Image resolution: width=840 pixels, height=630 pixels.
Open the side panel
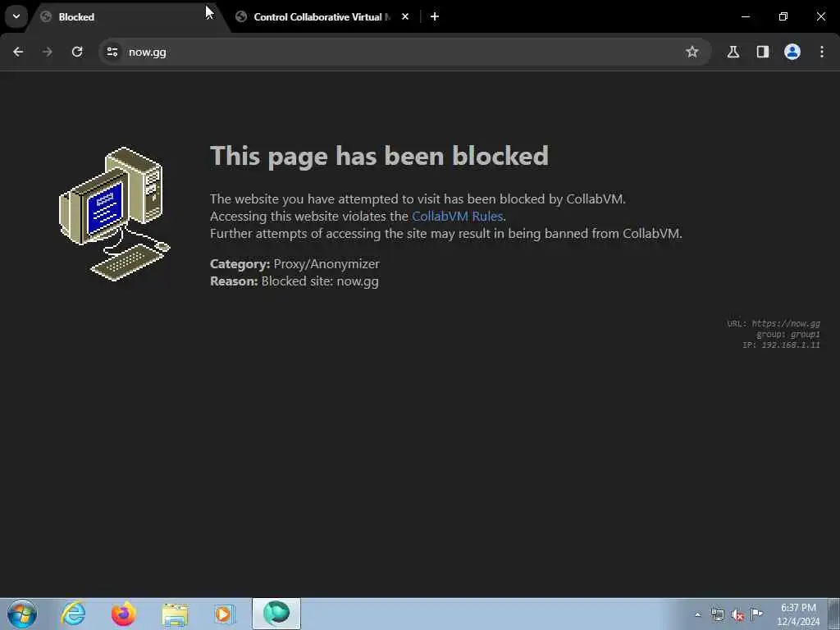(763, 52)
